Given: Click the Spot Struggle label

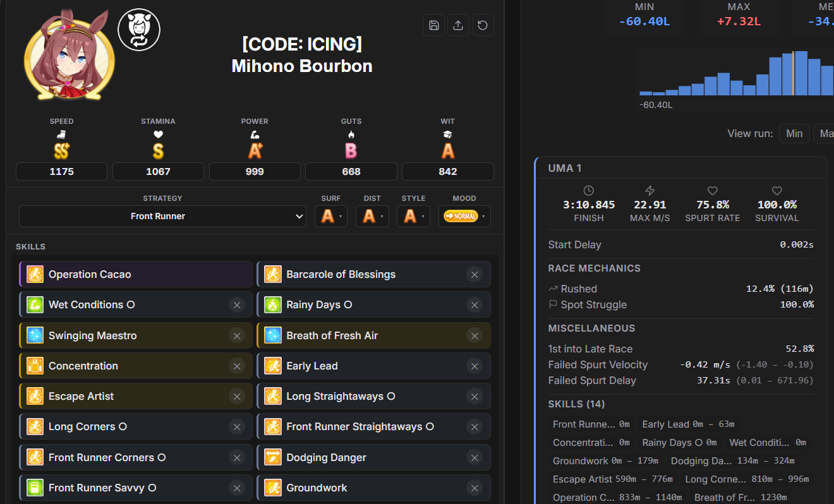Looking at the screenshot, I should tap(594, 304).
